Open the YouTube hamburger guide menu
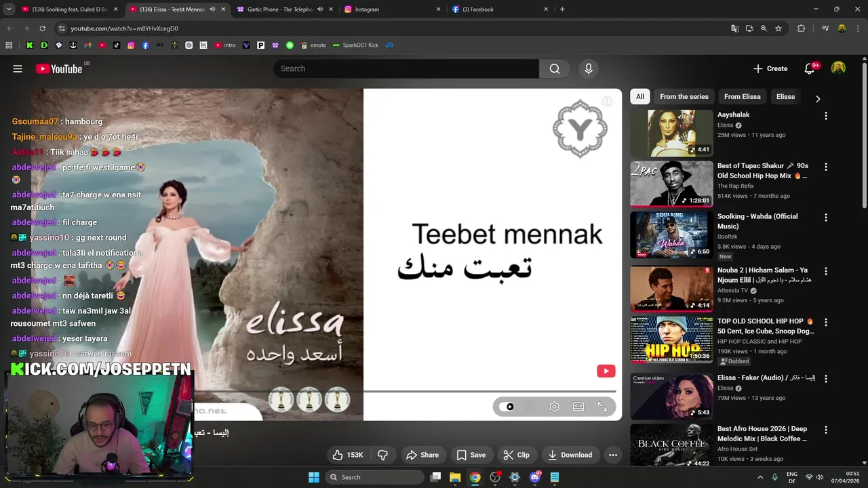The image size is (868, 488). click(18, 68)
